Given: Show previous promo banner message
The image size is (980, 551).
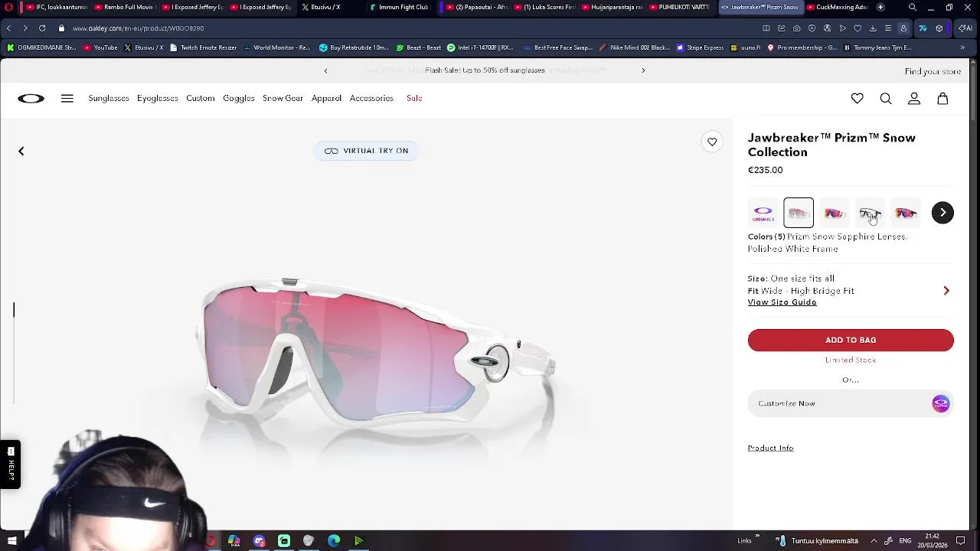Looking at the screenshot, I should click(x=325, y=70).
